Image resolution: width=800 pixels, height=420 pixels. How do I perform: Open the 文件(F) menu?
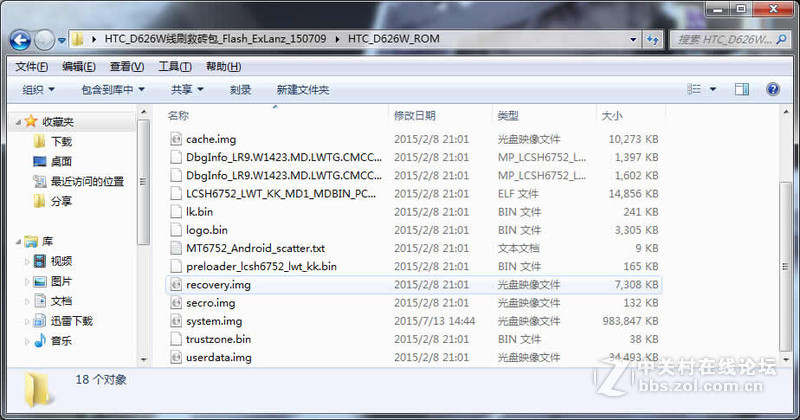click(31, 66)
